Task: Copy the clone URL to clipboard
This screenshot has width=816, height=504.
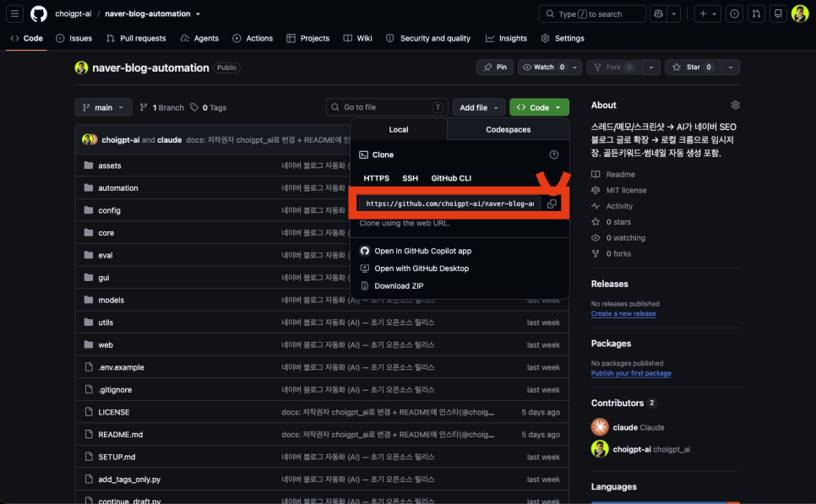Action: coord(552,203)
